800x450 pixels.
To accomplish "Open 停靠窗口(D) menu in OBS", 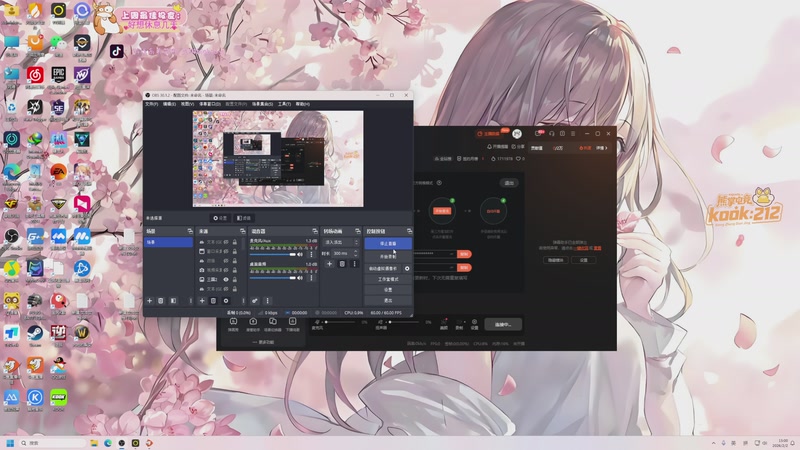I will 210,104.
